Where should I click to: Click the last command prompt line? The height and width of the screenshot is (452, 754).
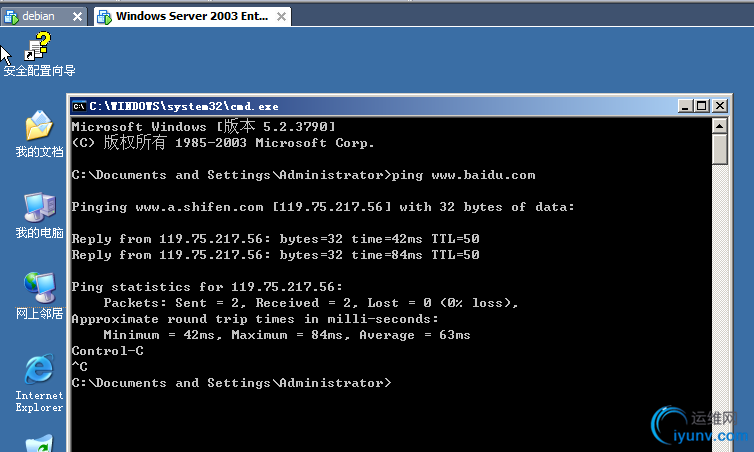[x=231, y=383]
